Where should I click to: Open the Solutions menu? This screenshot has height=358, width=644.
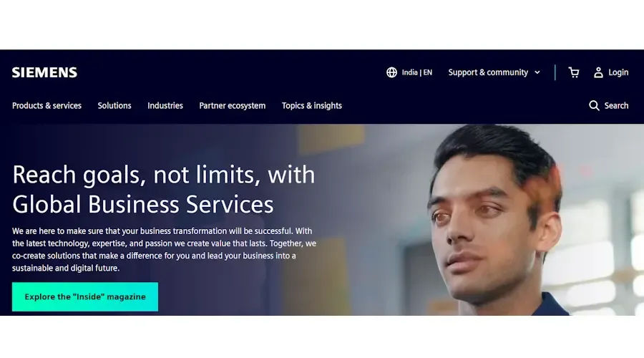[x=114, y=106]
